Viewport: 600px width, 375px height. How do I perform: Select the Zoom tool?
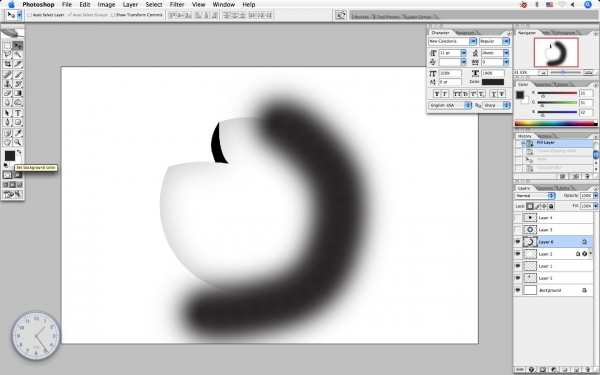pyautogui.click(x=18, y=142)
